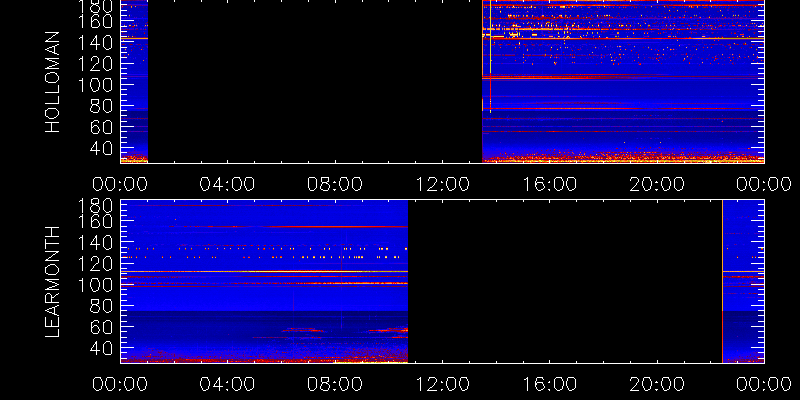Click the 08:00 time label under LEARMONTH plot

(335, 384)
